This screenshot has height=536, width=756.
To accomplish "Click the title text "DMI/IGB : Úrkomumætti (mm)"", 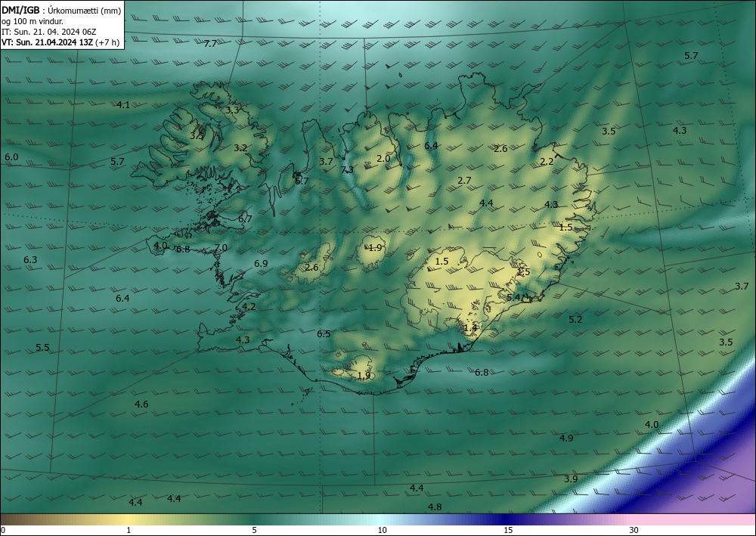I will coord(61,9).
